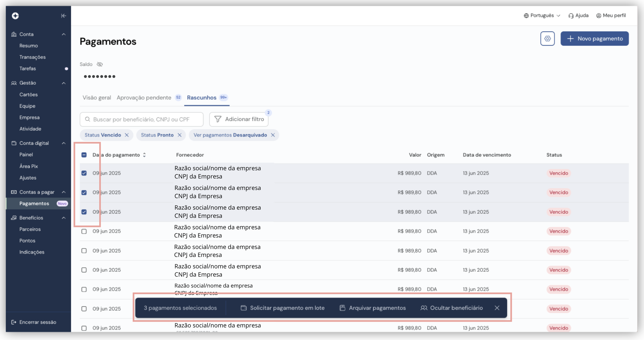Open payment settings gear icon

547,39
